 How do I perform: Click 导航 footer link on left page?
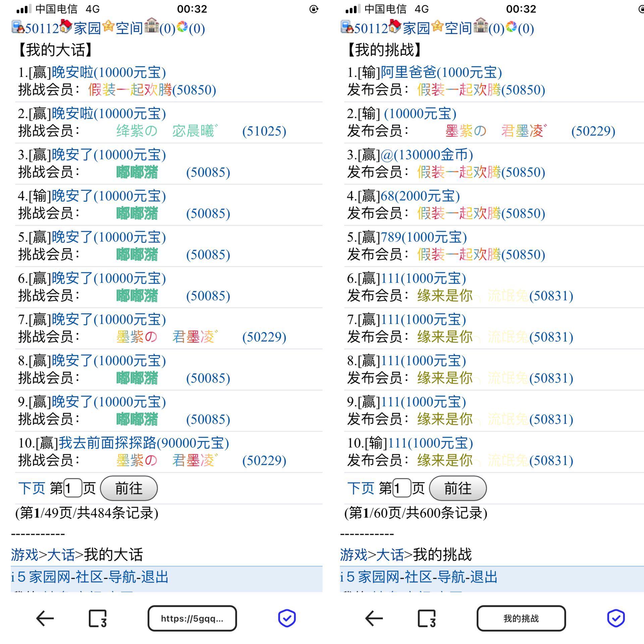tap(122, 577)
